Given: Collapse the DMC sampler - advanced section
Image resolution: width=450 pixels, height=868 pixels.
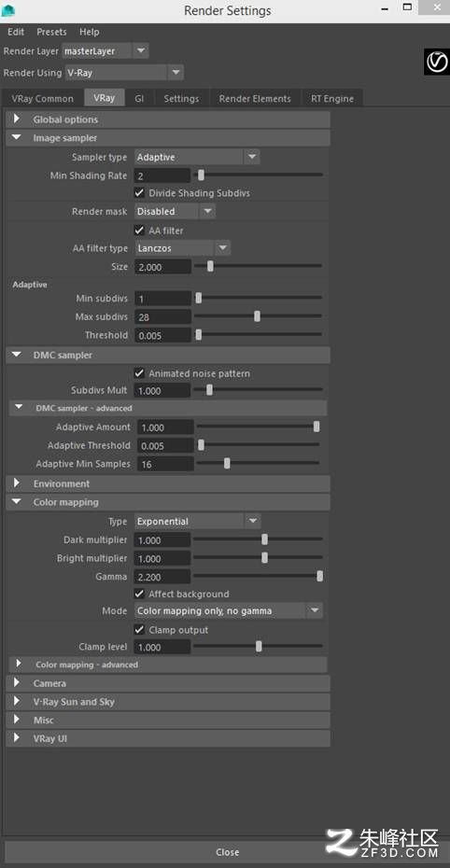Looking at the screenshot, I should coord(168,408).
